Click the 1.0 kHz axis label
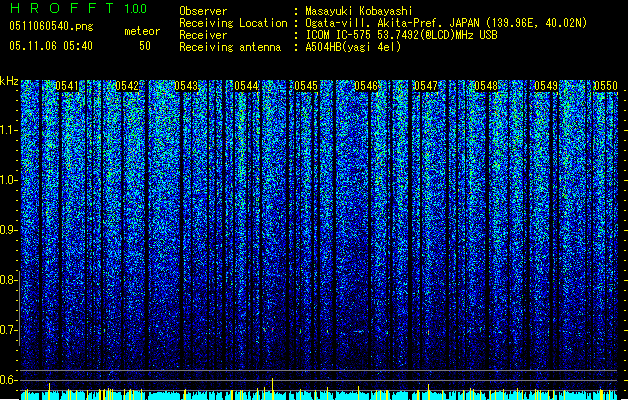The width and height of the screenshot is (629, 400). tap(8, 180)
